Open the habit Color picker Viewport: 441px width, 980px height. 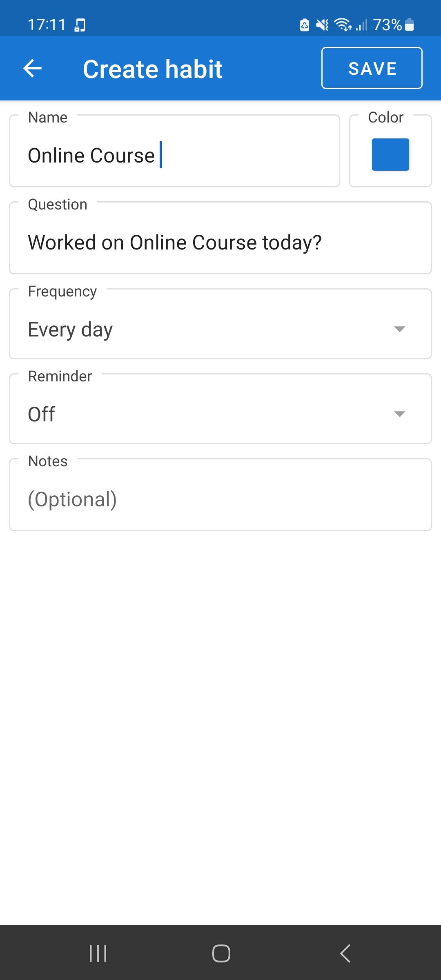pyautogui.click(x=390, y=154)
